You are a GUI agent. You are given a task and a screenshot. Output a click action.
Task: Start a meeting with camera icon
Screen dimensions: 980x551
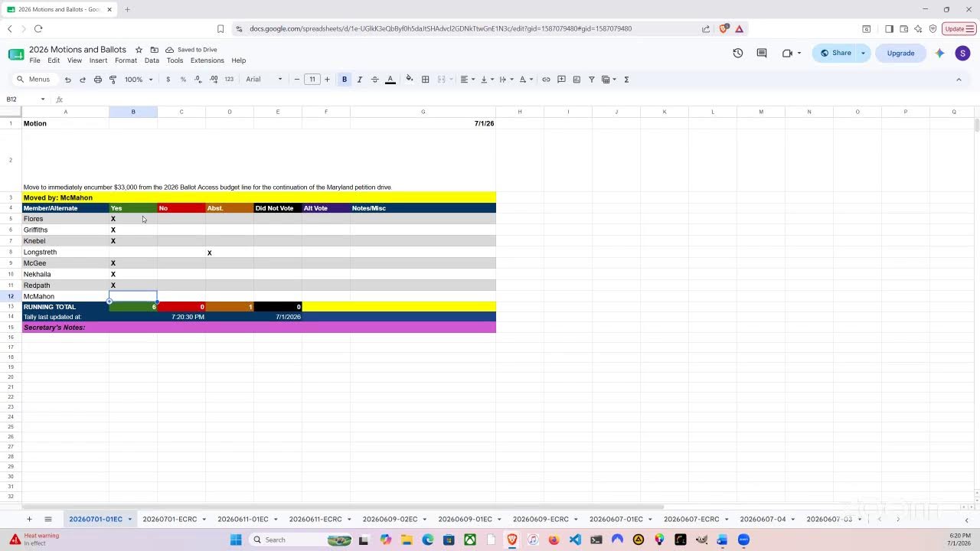pos(788,54)
